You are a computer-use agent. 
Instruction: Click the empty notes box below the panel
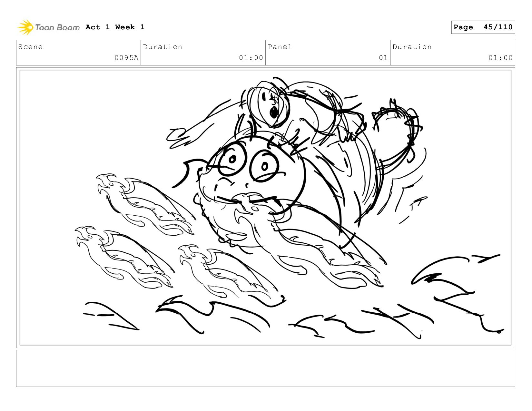[266, 368]
